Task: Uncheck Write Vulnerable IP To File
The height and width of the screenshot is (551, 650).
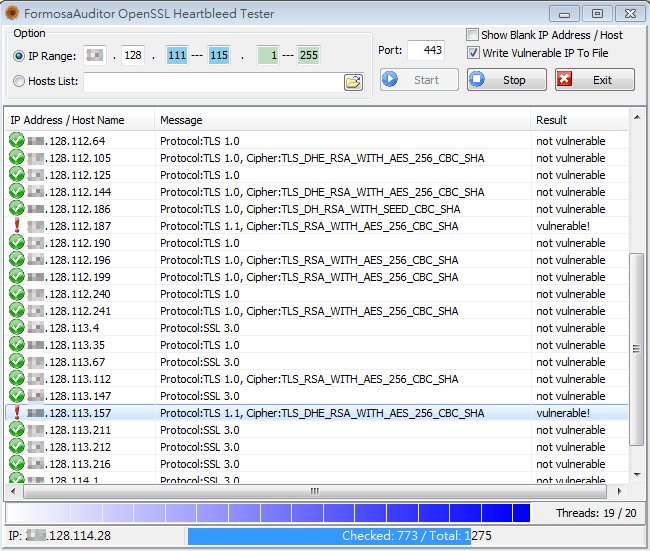Action: 473,53
